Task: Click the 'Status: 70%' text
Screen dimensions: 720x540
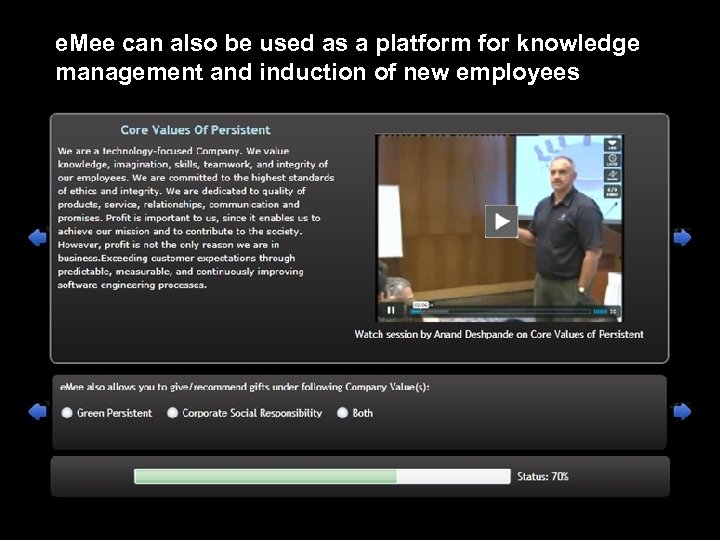Action: tap(543, 477)
